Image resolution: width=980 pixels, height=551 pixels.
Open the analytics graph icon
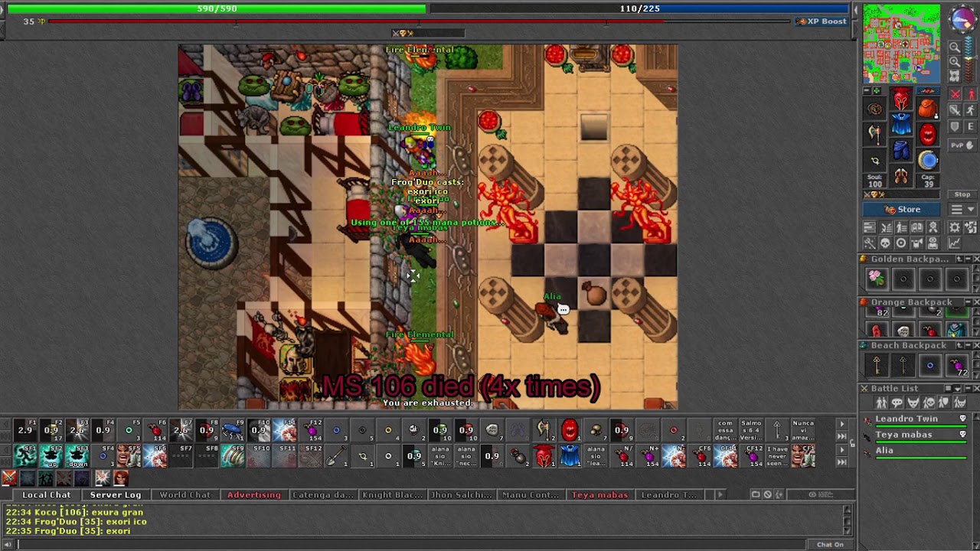954,243
